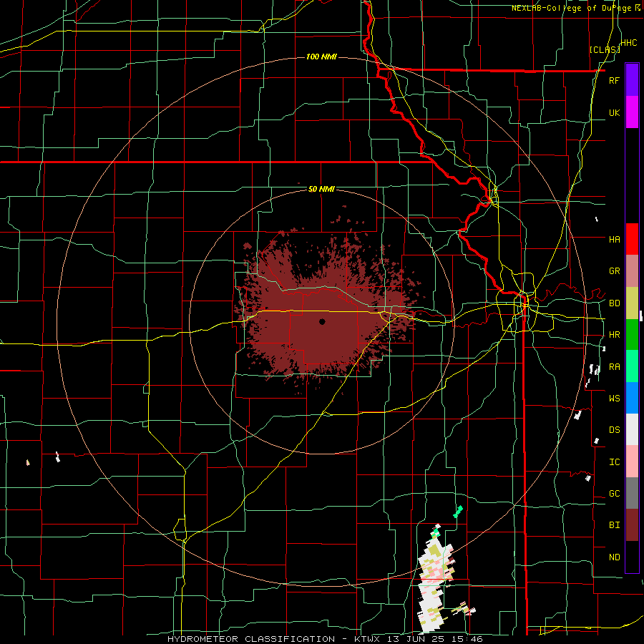Screen dimensions: 644x644
Task: Click the light green RA legend swatch
Action: pyautogui.click(x=632, y=366)
